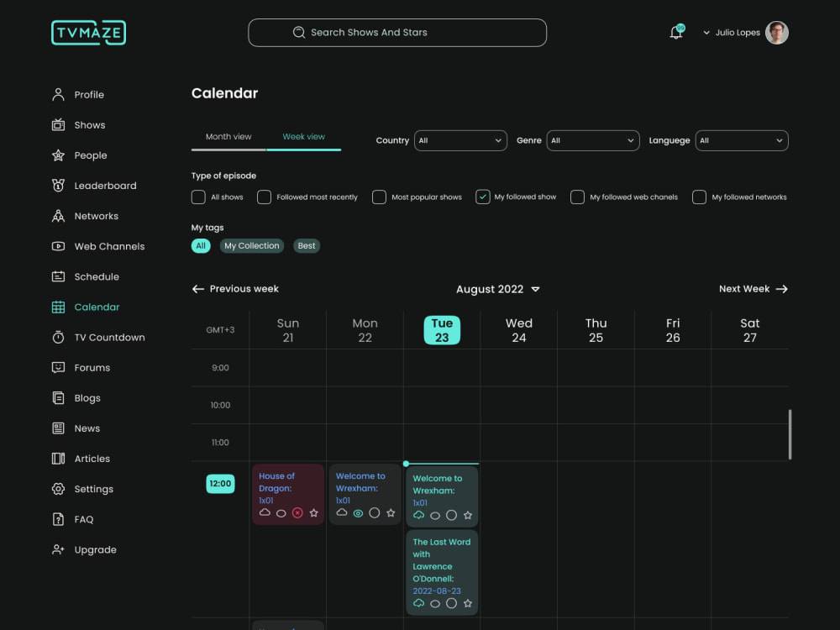Switch to Week view tab

coord(304,137)
